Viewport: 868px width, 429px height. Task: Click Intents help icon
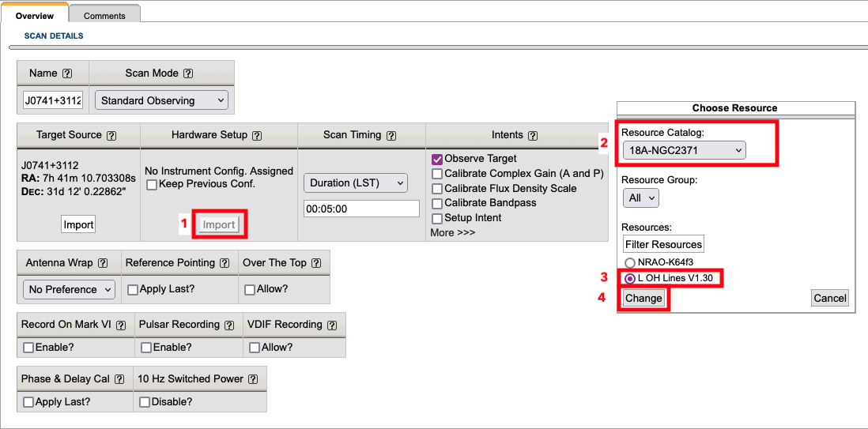[x=533, y=135]
